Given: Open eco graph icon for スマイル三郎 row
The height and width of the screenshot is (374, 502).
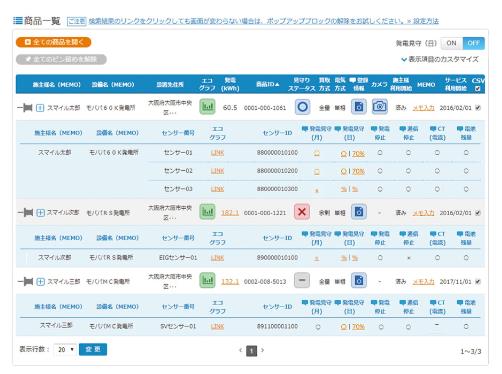Looking at the screenshot, I should 207,281.
